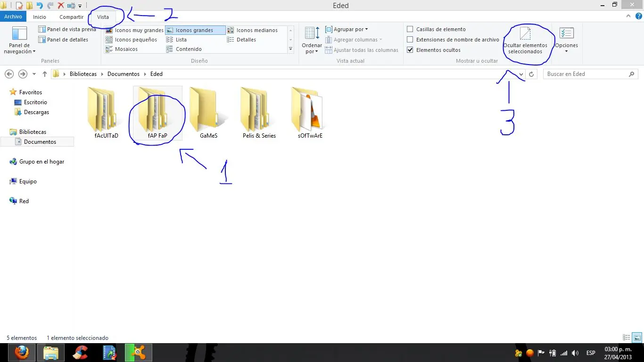Select Bibliotecas in the navigation pane
The width and height of the screenshot is (644, 362).
(x=33, y=132)
